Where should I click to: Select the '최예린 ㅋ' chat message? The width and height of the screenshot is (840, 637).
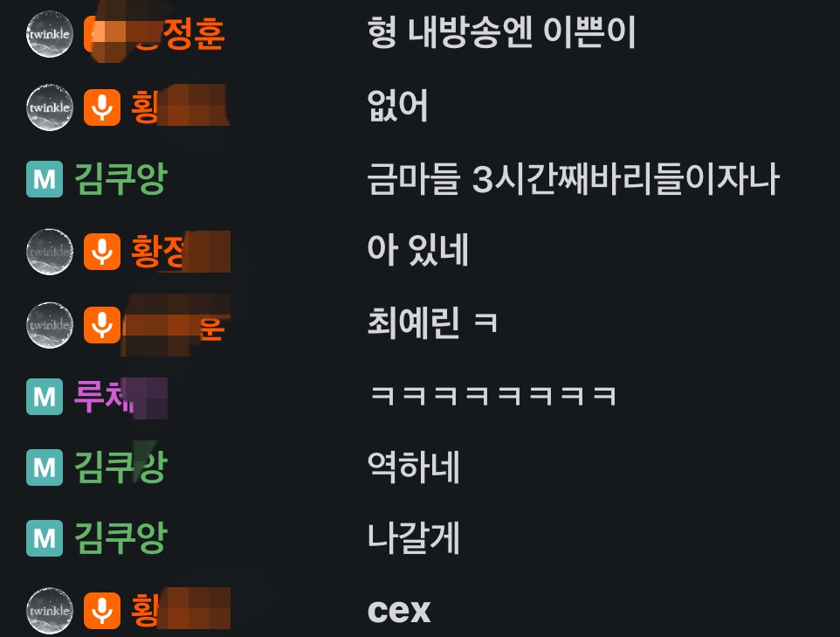tap(432, 323)
